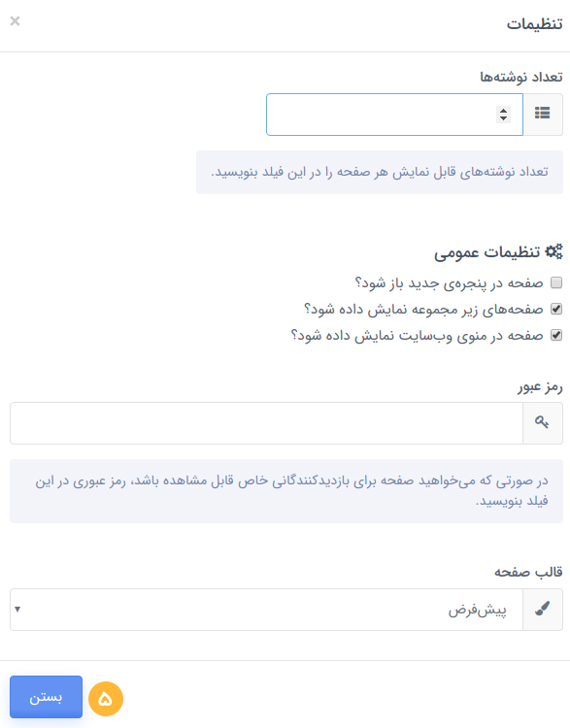
Task: Uncheck the صفحه در منوی وب‌سایت نمایش داده شود checkbox
Action: pos(556,335)
